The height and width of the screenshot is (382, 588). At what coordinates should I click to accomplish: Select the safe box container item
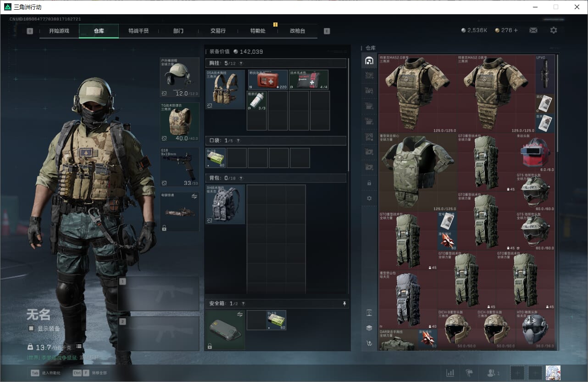225,330
